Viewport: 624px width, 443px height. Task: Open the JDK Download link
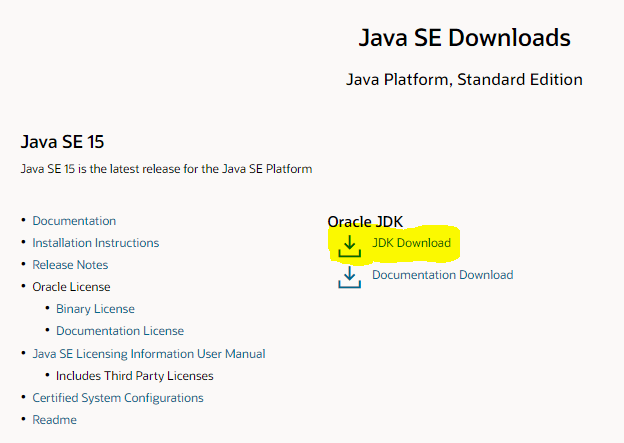[x=411, y=243]
